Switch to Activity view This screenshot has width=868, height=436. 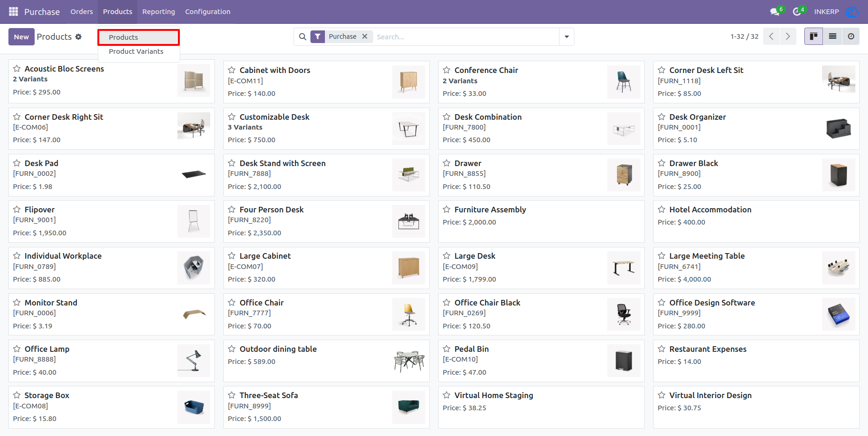tap(851, 36)
